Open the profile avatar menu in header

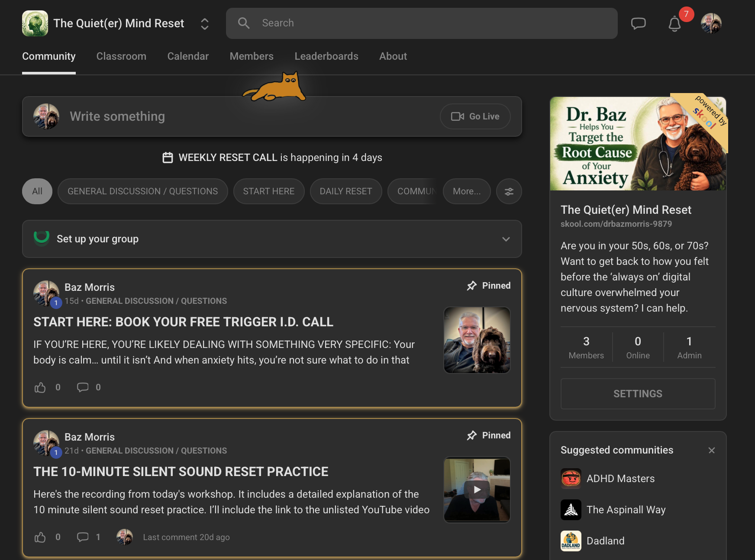[711, 23]
